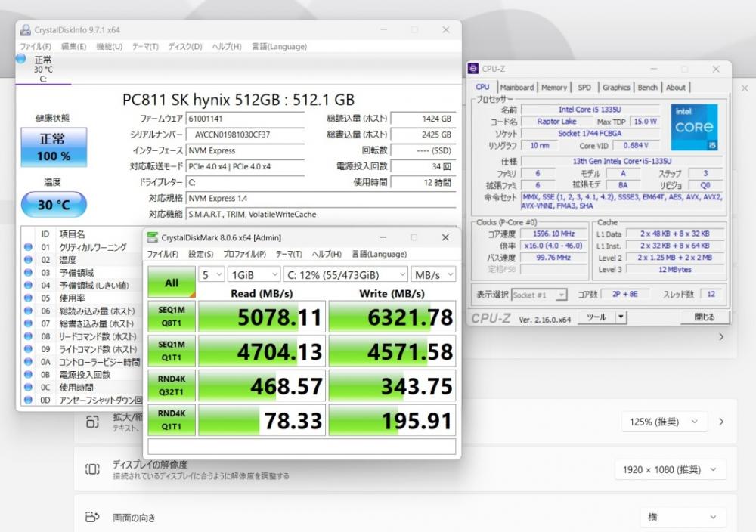Click the CrystalDiskInfo title bar app icon
This screenshot has width=756, height=532.
(x=25, y=30)
